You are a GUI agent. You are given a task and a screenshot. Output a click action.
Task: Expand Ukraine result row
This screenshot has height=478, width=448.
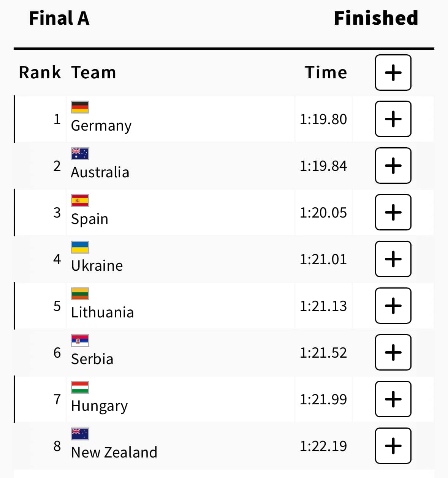pyautogui.click(x=393, y=259)
